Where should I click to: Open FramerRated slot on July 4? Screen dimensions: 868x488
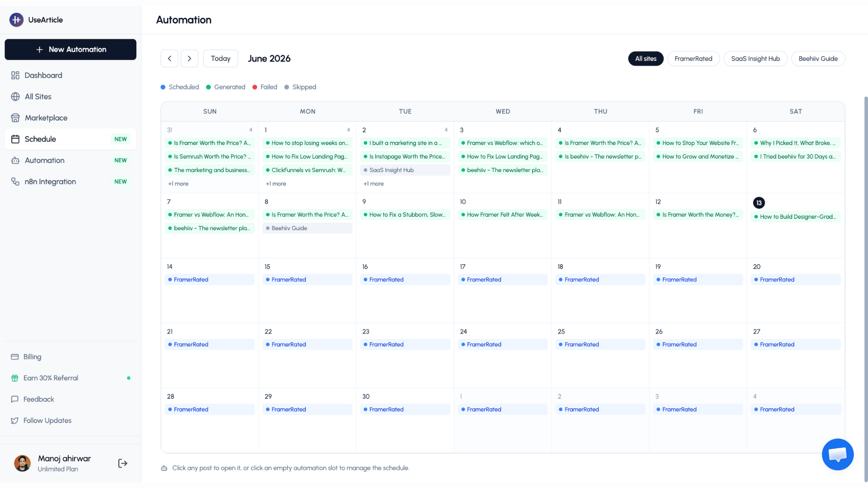pyautogui.click(x=796, y=409)
